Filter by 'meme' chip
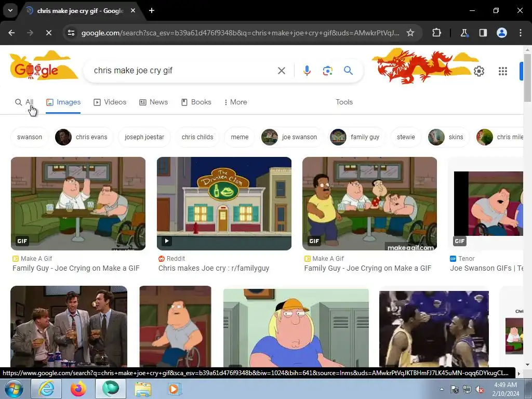Screen dimensions: 532x399 240,137
